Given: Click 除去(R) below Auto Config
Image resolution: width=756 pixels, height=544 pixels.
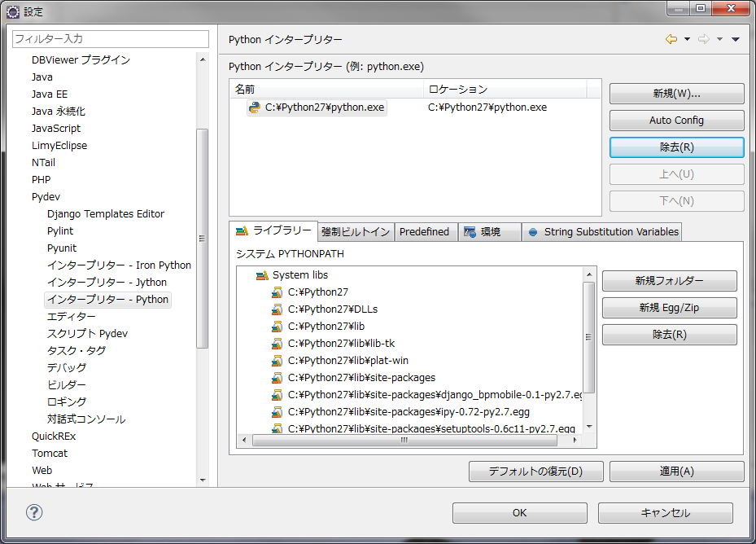Looking at the screenshot, I should coord(676,147).
